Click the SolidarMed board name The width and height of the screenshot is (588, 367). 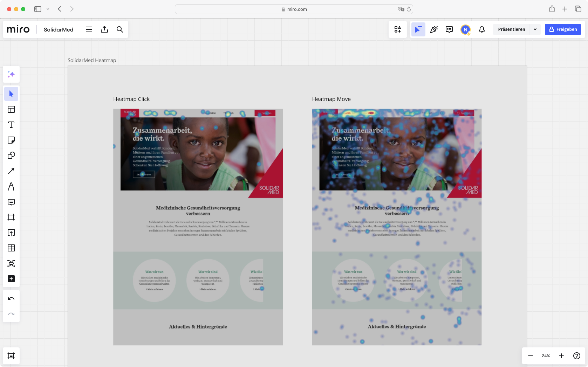tap(59, 29)
